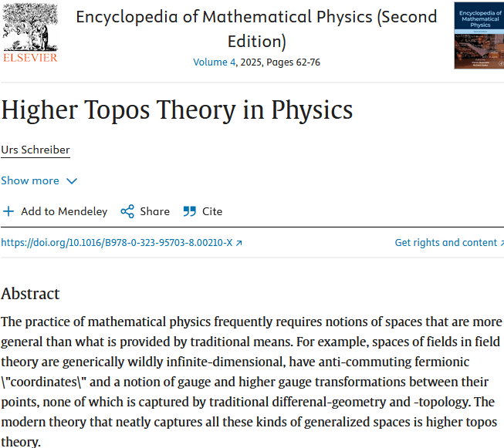Click the Higher Topos Theory in Physics heading
This screenshot has width=504, height=448.
[177, 110]
